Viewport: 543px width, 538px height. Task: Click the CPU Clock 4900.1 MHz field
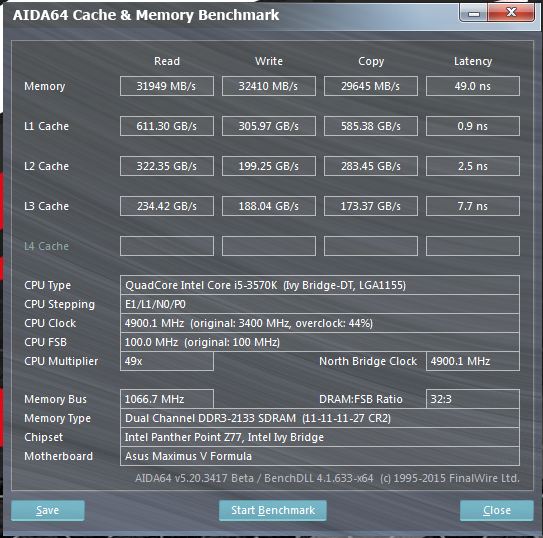(x=320, y=323)
